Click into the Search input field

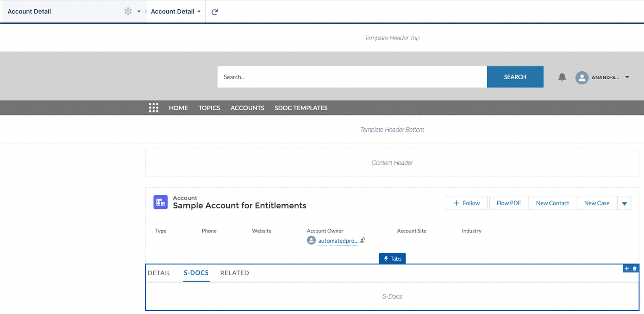[352, 77]
